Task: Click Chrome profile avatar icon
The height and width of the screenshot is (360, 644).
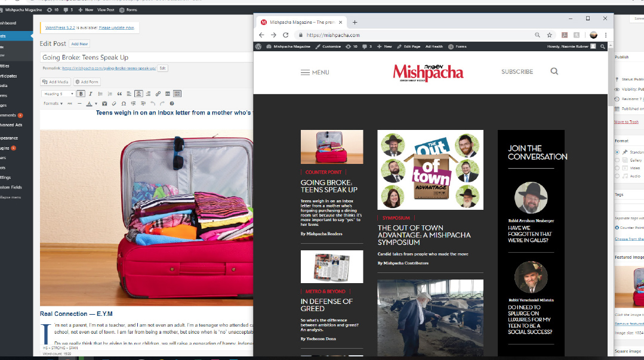Action: [x=593, y=35]
